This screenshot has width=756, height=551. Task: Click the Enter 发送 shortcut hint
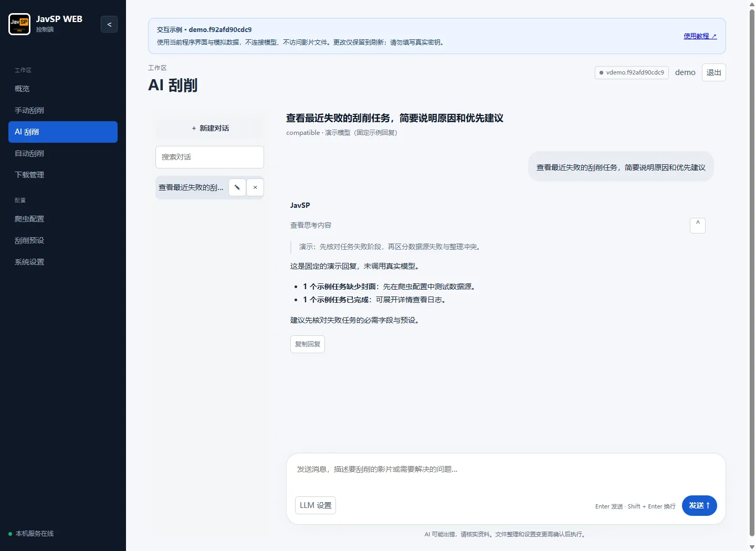[635, 506]
